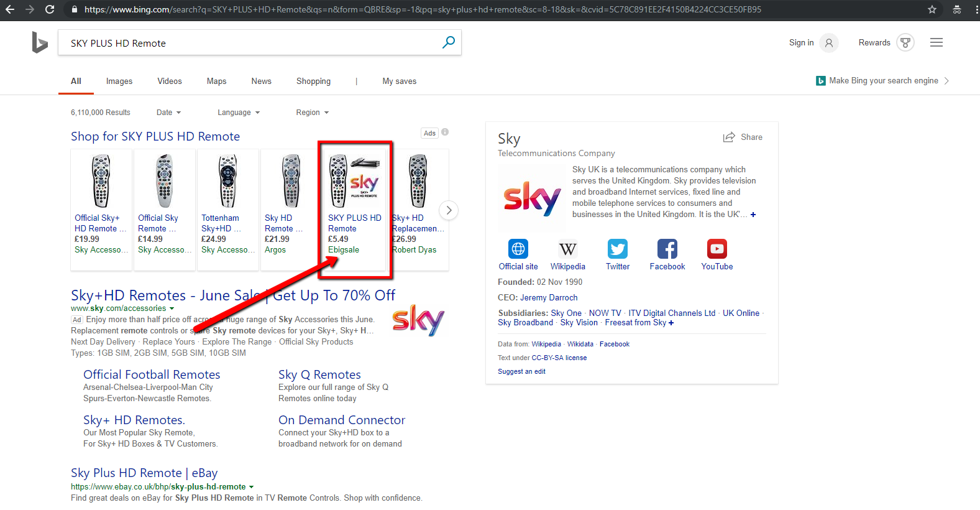Click the search magnifier icon
980x510 pixels.
pos(448,42)
